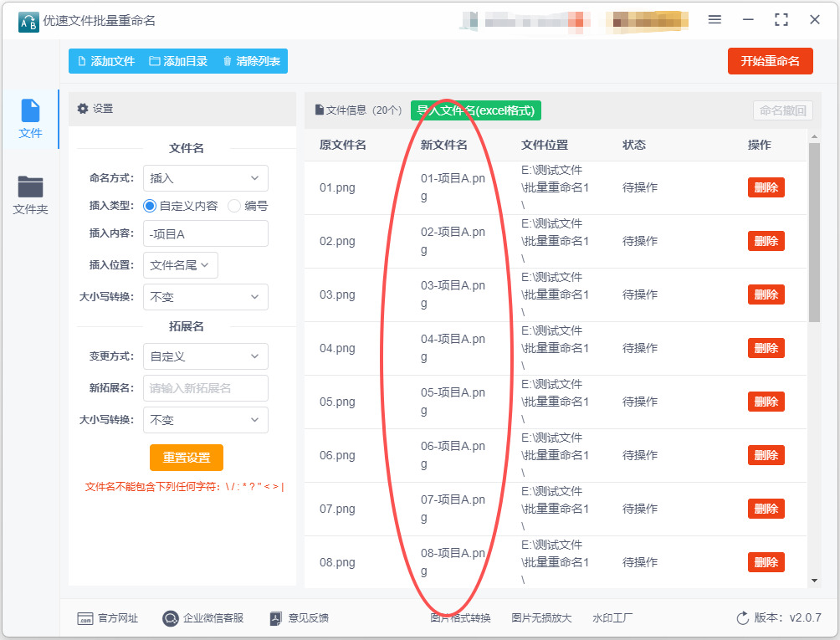Click the 设置 gear icon
The width and height of the screenshot is (840, 640).
(x=83, y=109)
